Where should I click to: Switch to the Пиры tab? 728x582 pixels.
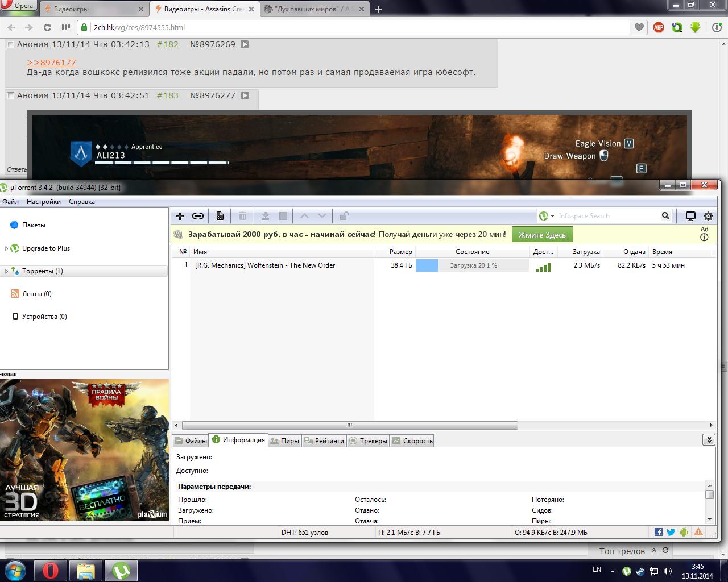(284, 441)
